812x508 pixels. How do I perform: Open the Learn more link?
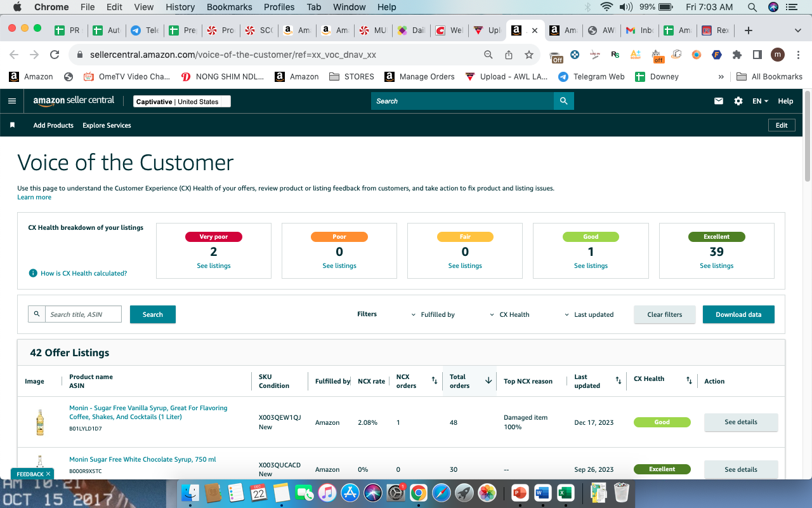34,197
